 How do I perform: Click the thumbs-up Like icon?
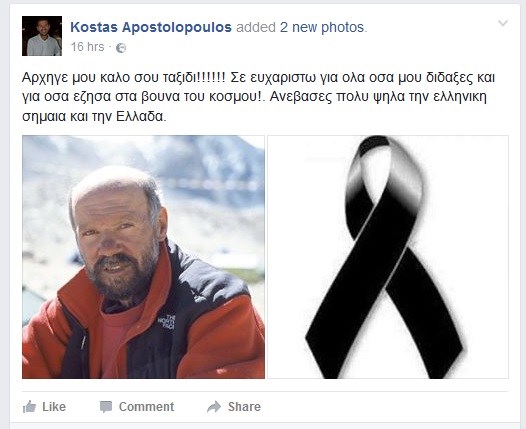29,407
